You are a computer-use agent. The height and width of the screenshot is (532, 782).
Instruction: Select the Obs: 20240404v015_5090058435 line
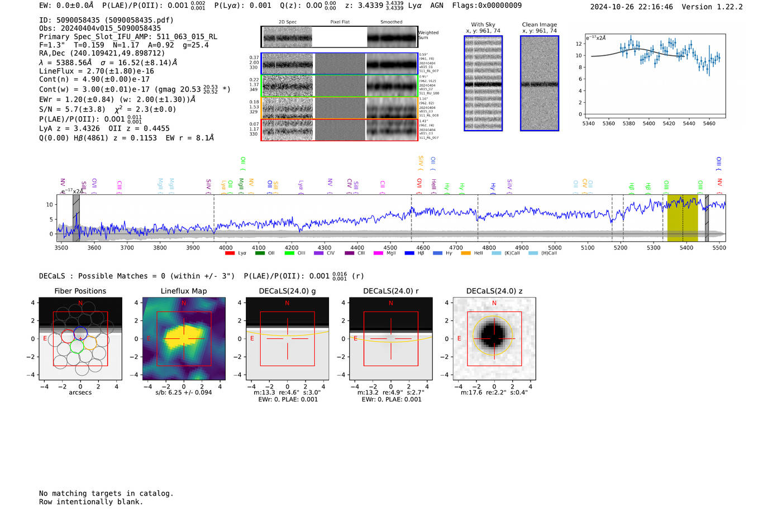point(100,28)
